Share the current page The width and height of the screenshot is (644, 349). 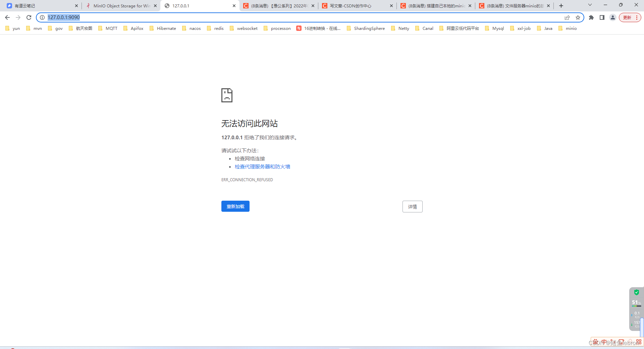click(x=567, y=17)
